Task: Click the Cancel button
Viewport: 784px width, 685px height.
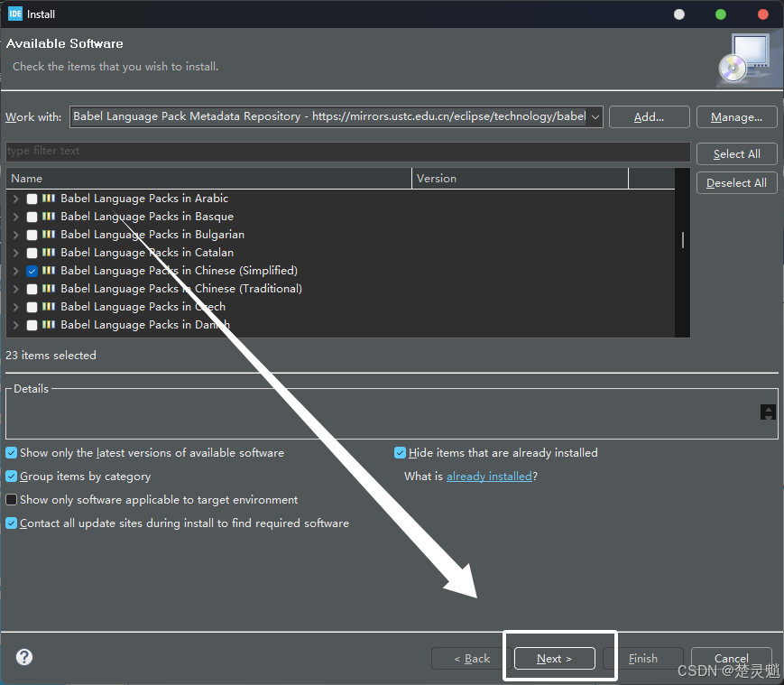Action: point(732,659)
